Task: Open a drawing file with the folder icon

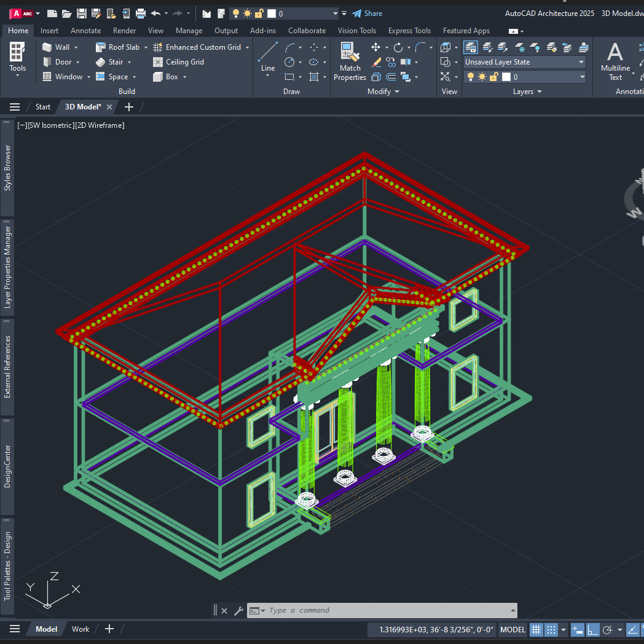Action: point(66,14)
